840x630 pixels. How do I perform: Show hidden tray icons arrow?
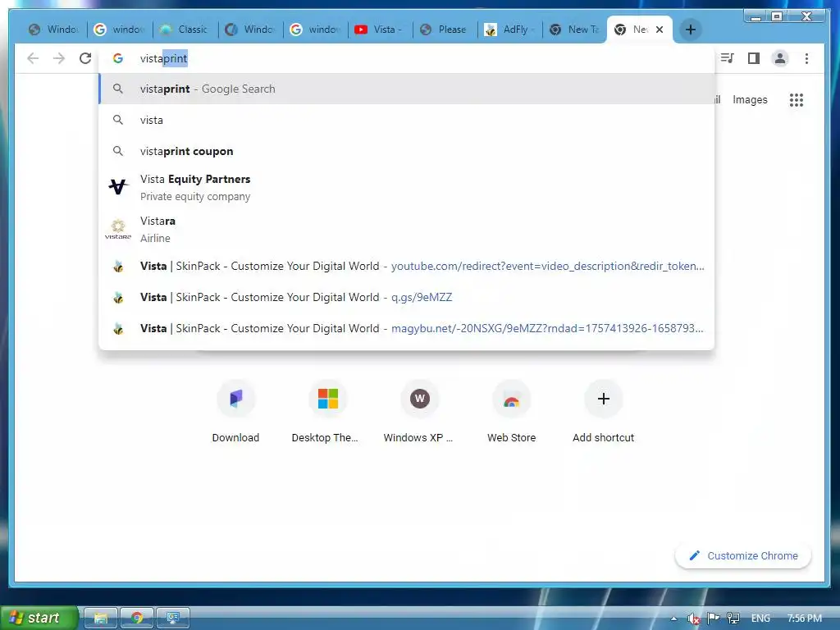pyautogui.click(x=674, y=619)
